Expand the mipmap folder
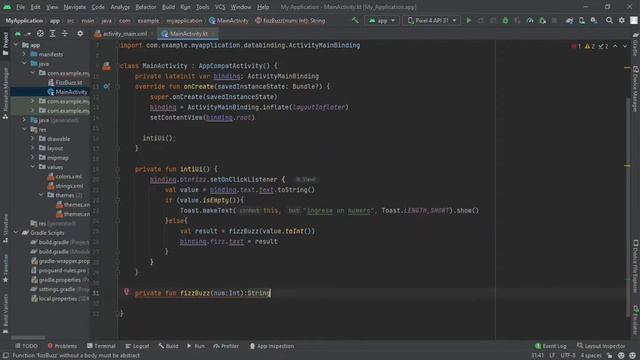Viewport: 640px width, 360px height. pos(33,158)
